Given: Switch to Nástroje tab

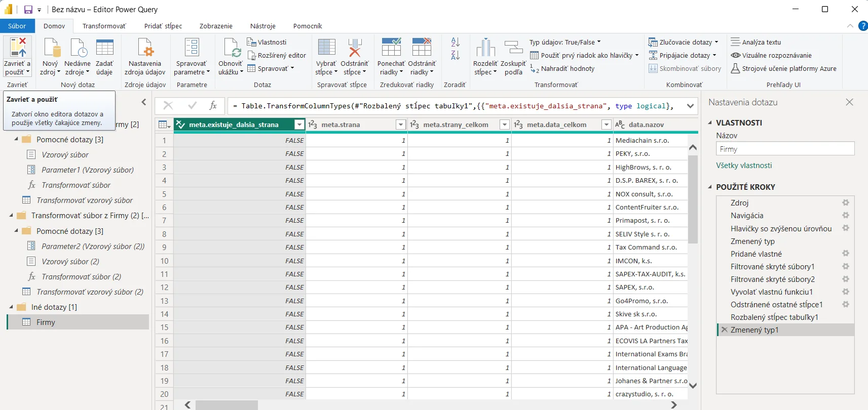Looking at the screenshot, I should [x=263, y=26].
